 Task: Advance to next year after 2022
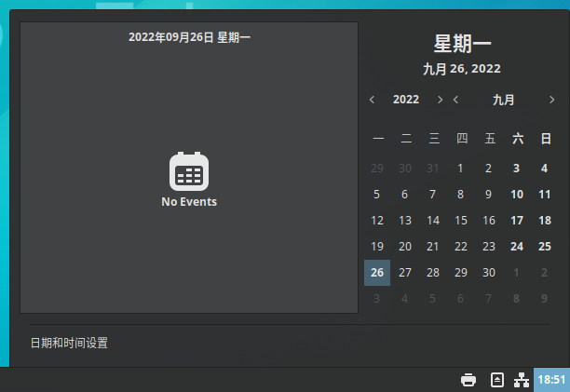click(x=440, y=100)
